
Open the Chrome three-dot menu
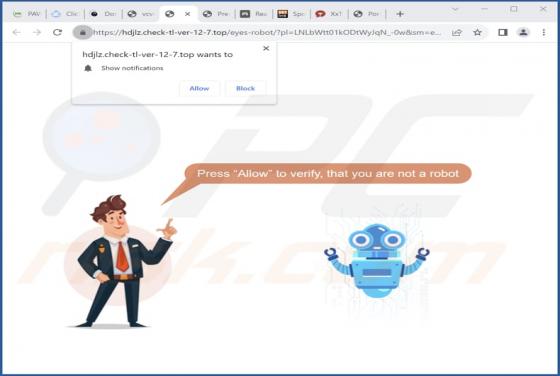544,32
